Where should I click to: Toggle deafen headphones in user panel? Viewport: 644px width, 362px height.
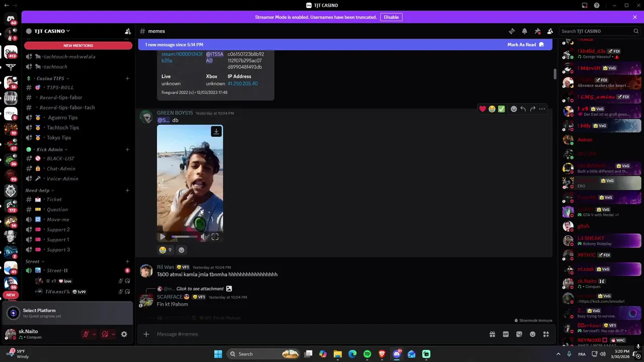click(x=105, y=334)
